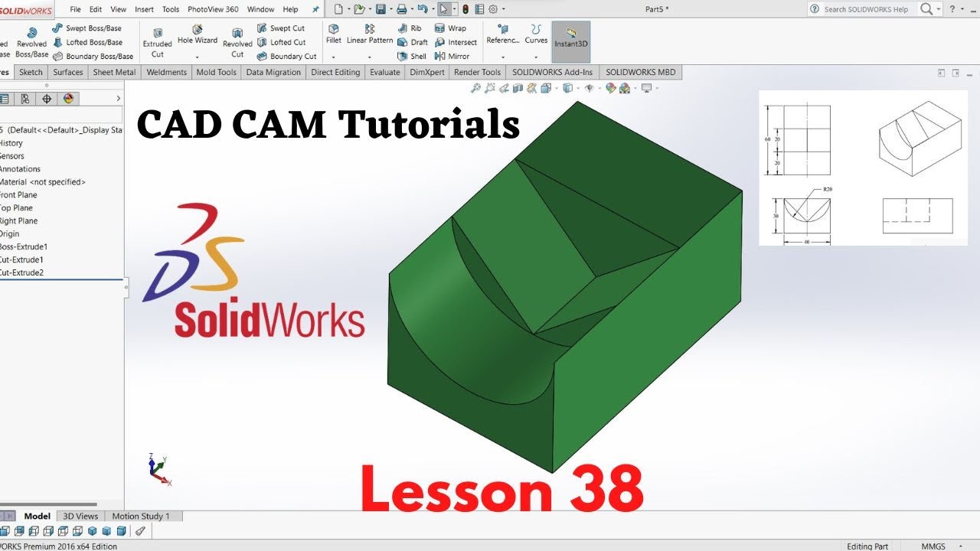The width and height of the screenshot is (980, 551).
Task: Select the Revolved Boss/Base tool
Action: click(x=32, y=43)
